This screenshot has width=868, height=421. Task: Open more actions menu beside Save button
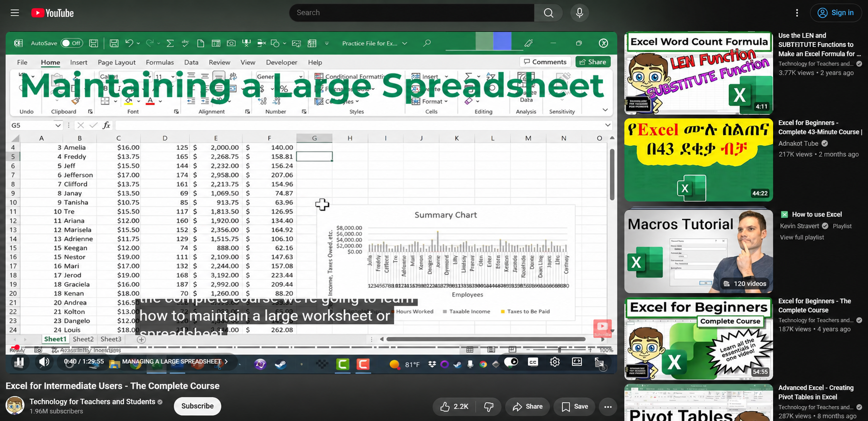[x=608, y=407]
